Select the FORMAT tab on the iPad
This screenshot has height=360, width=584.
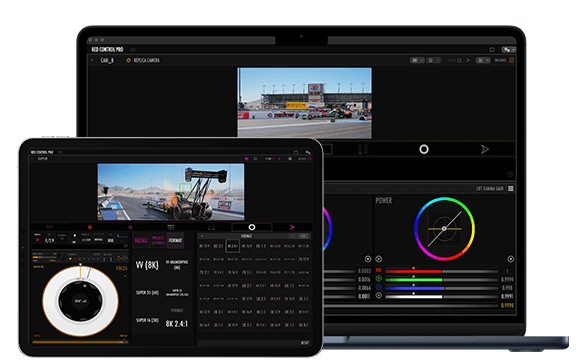(175, 240)
